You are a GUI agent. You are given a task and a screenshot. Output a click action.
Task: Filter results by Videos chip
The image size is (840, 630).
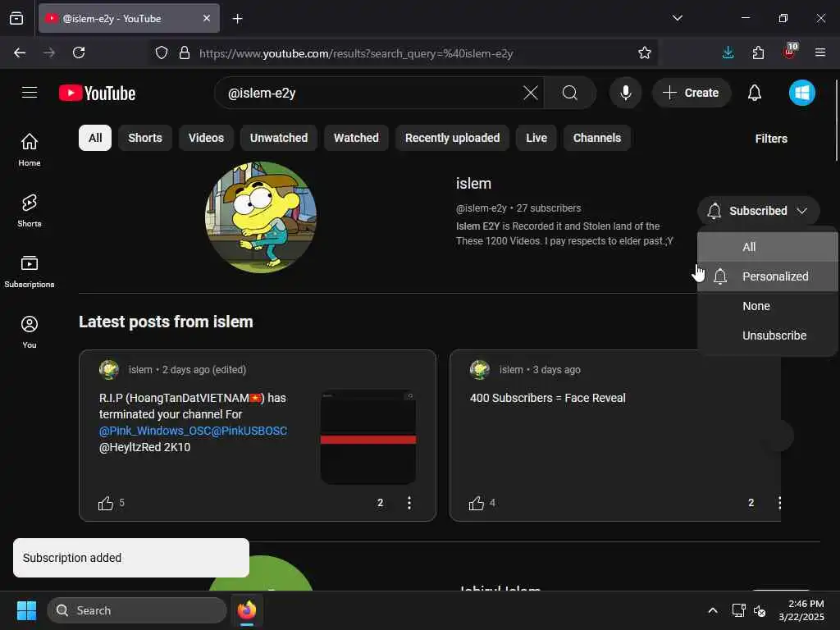tap(206, 138)
